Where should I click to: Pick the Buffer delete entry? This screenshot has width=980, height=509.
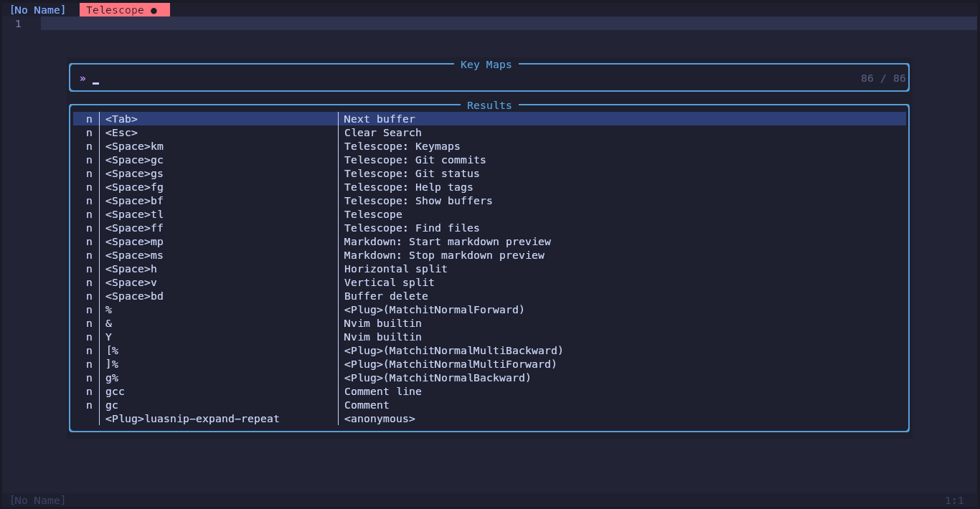click(489, 296)
